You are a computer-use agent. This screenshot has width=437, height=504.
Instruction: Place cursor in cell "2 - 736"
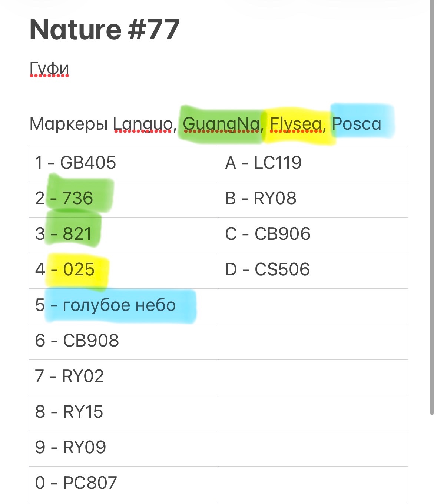pos(124,199)
